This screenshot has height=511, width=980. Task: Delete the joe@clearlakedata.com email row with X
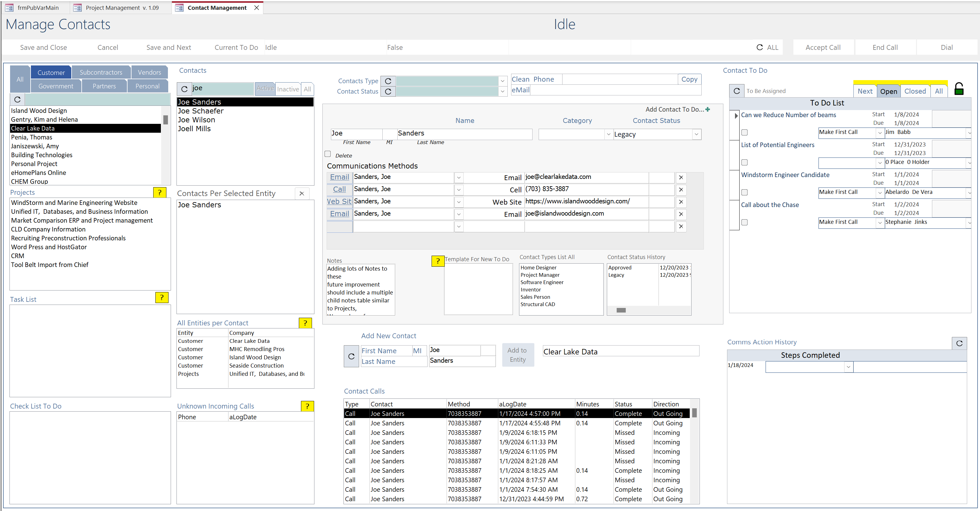tap(681, 177)
